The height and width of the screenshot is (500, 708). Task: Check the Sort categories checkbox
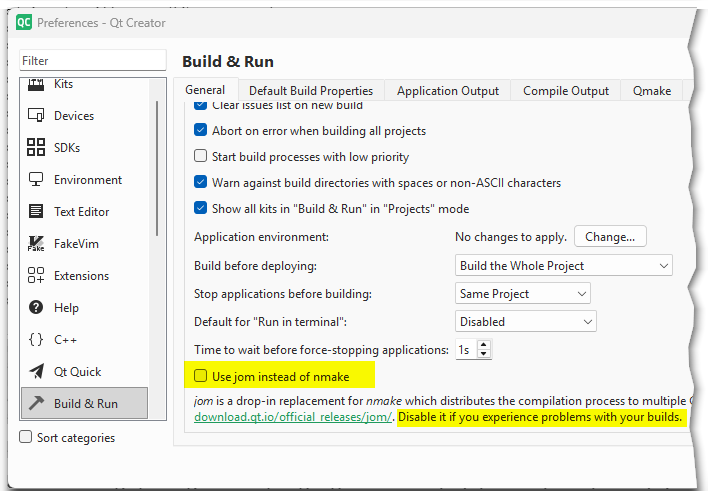(26, 437)
